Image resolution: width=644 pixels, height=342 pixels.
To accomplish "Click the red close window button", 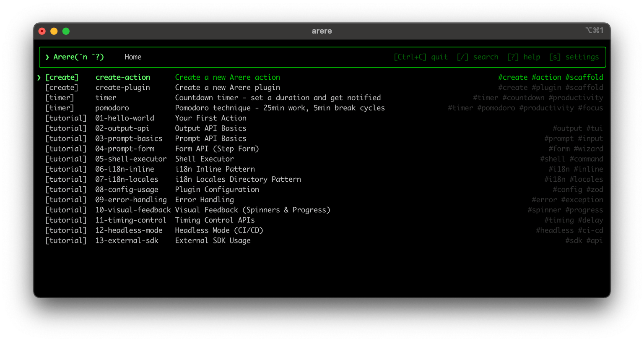I will (42, 31).
